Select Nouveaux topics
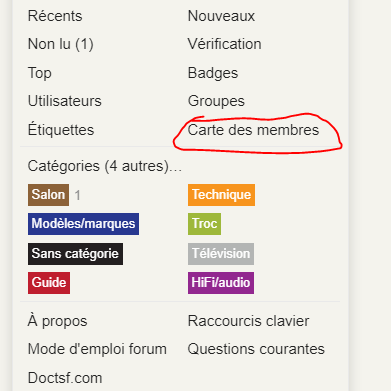Image resolution: width=391 pixels, height=391 pixels. (221, 16)
